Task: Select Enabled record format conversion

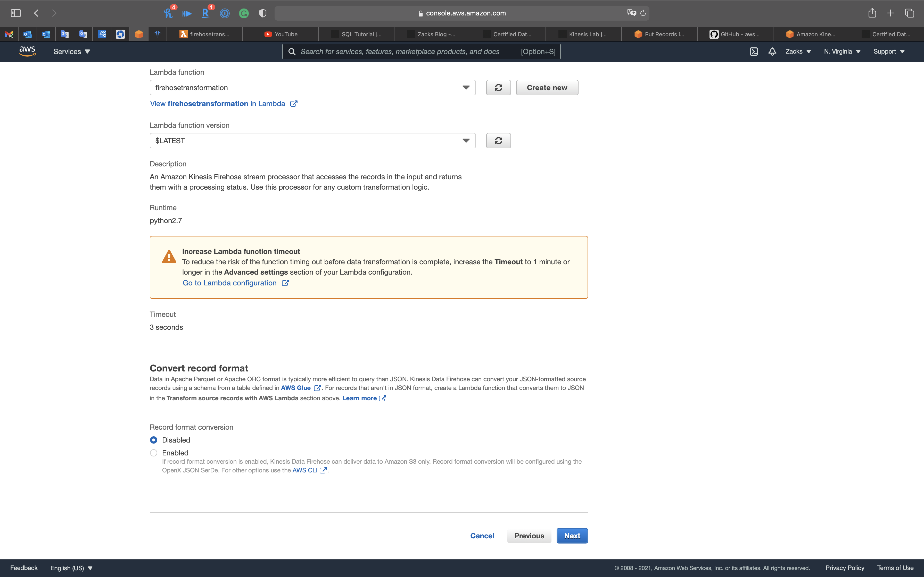Action: point(153,453)
